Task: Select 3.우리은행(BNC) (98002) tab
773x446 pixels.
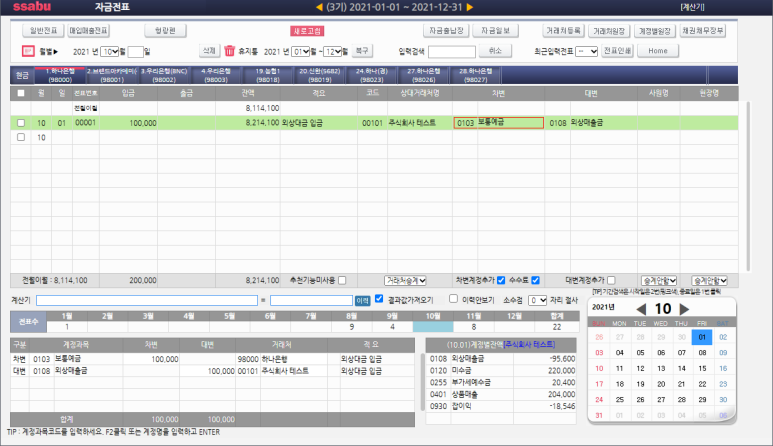Action: pos(164,75)
